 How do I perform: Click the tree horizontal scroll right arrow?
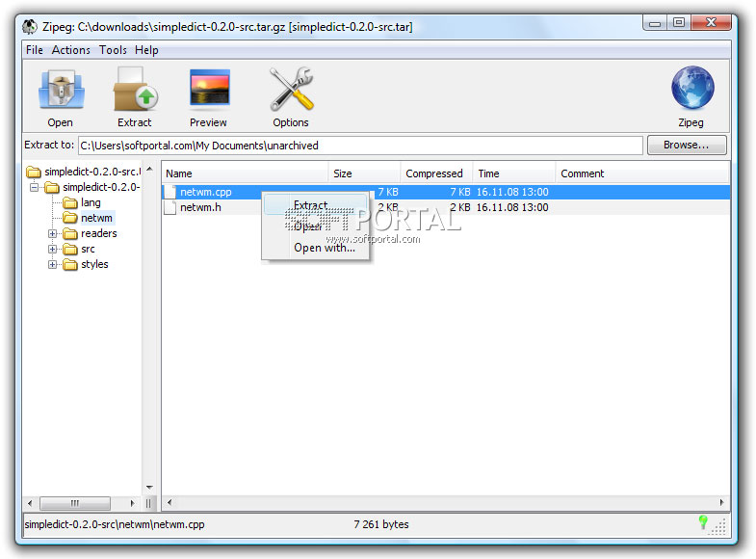[x=132, y=503]
